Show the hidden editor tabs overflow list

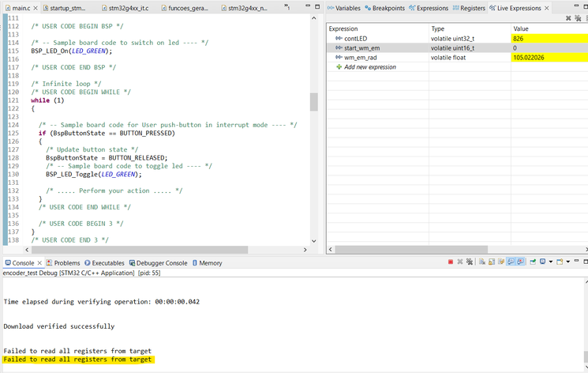(x=287, y=6)
